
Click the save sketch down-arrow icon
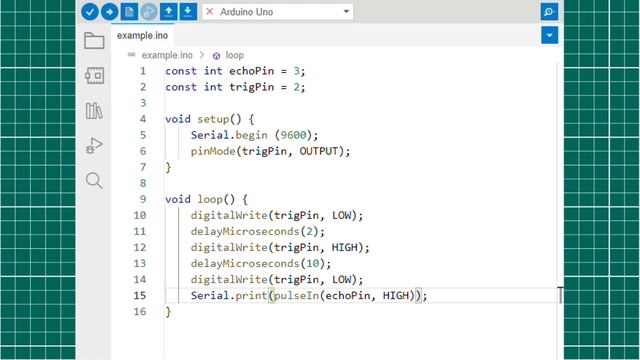pyautogui.click(x=188, y=12)
